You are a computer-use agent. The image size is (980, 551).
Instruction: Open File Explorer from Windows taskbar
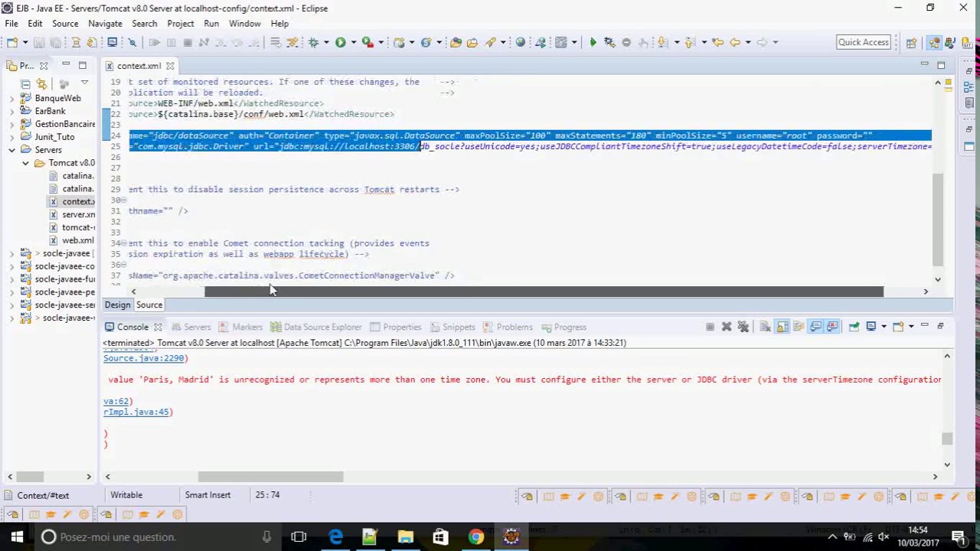point(405,536)
